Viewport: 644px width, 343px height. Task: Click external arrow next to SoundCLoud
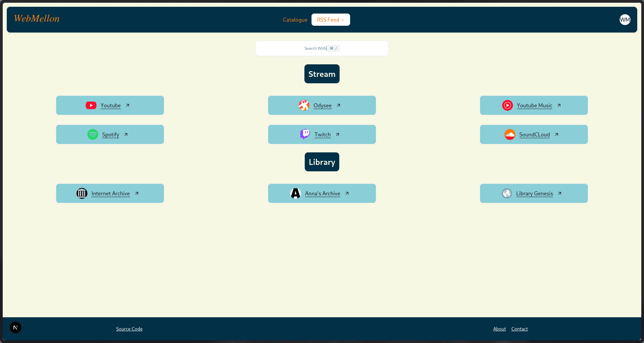click(x=557, y=134)
